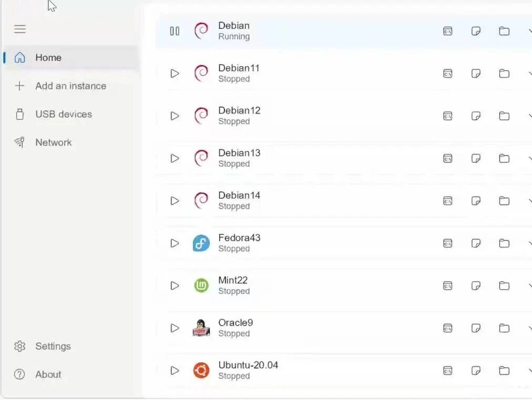Start the Fedora43 instance
This screenshot has width=532, height=400.
point(175,243)
